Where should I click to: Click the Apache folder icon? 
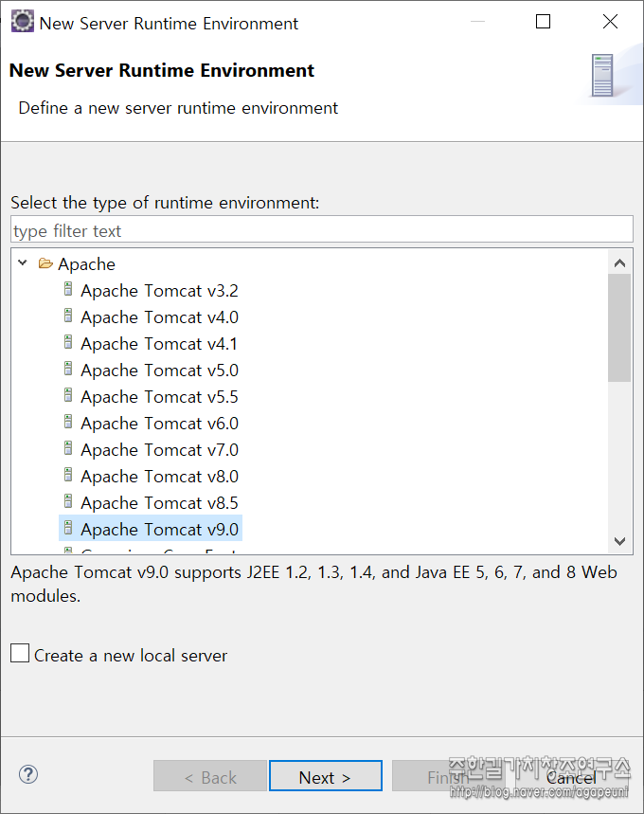click(x=45, y=263)
